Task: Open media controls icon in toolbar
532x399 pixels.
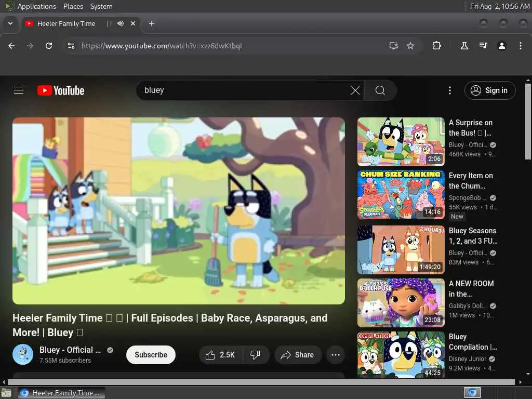Action: click(x=483, y=46)
